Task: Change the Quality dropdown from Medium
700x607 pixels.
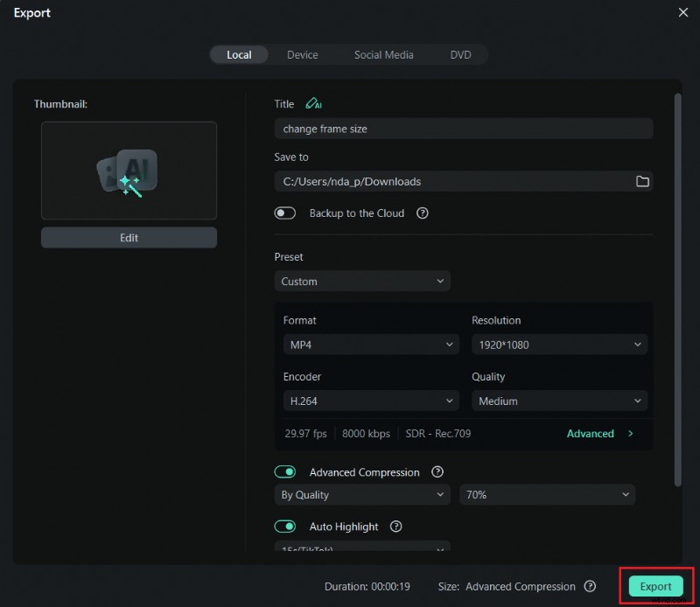Action: click(x=559, y=401)
